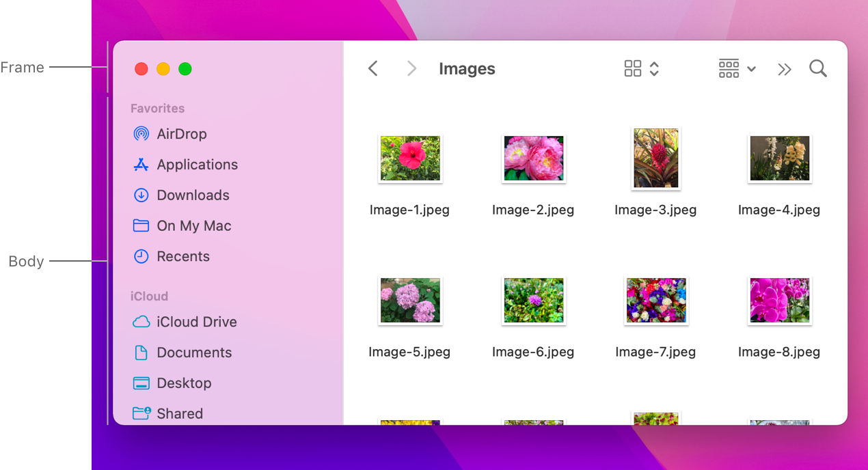Open the icon view switcher dropdown
The image size is (868, 470).
[x=642, y=68]
